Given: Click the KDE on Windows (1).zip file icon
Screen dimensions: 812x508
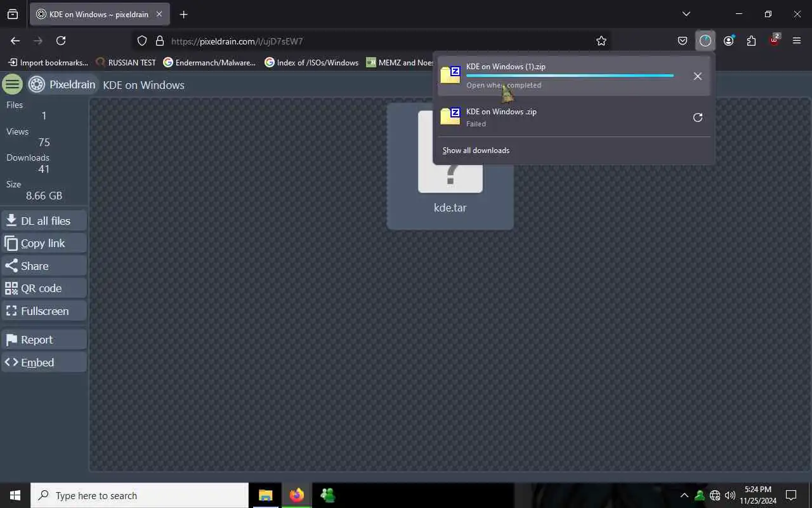Looking at the screenshot, I should (x=450, y=75).
